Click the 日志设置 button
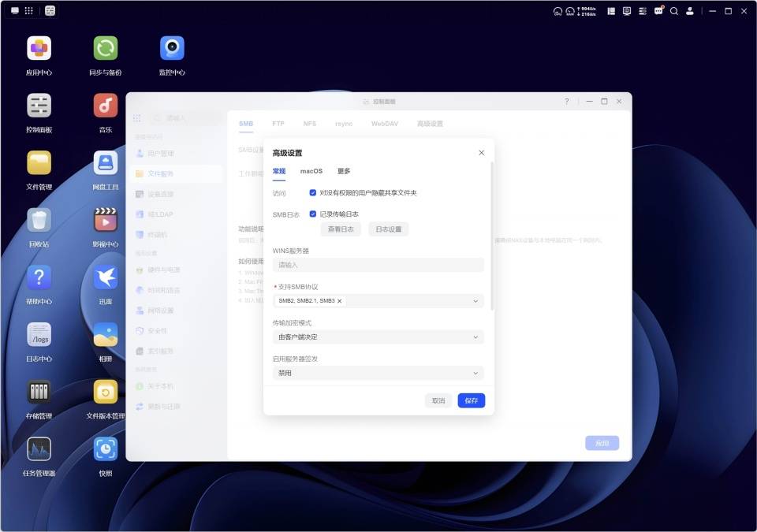This screenshot has height=532, width=757. [389, 229]
